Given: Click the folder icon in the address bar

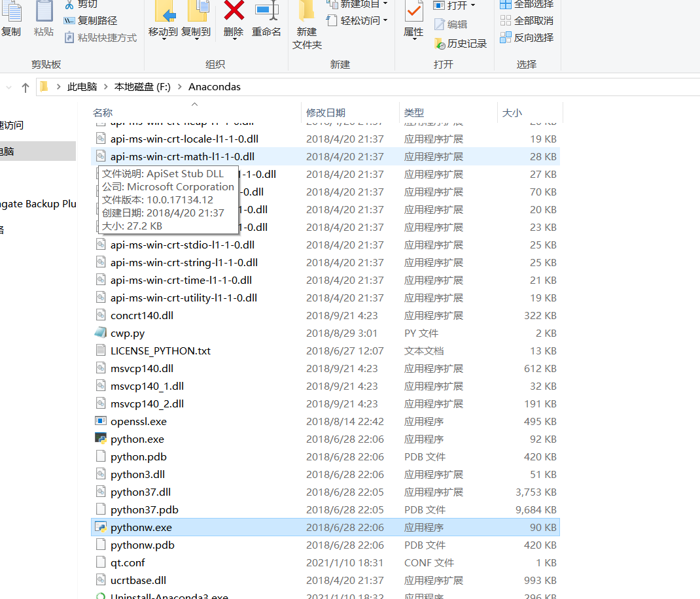Looking at the screenshot, I should tap(44, 86).
